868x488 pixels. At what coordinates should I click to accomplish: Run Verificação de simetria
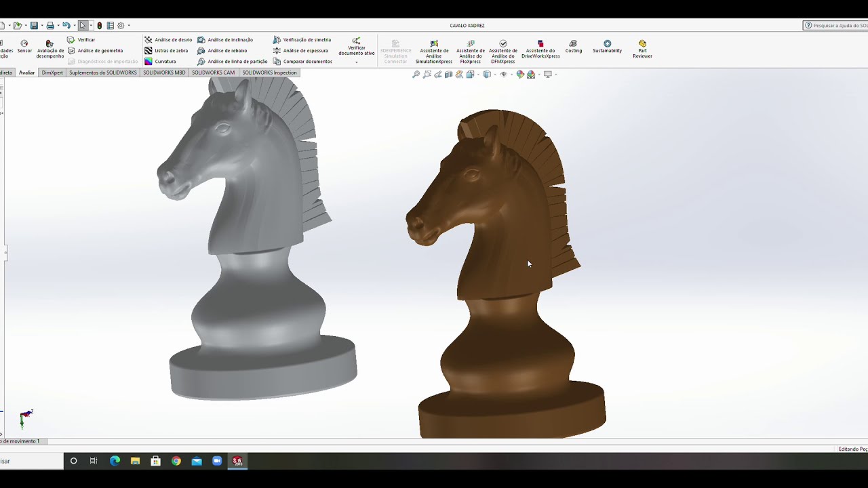(x=302, y=40)
